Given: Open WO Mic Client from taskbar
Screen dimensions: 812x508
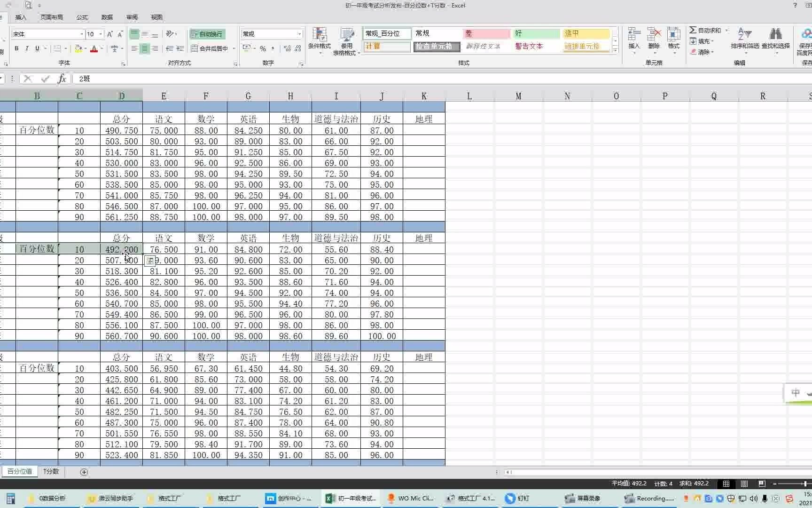Looking at the screenshot, I should 410,498.
